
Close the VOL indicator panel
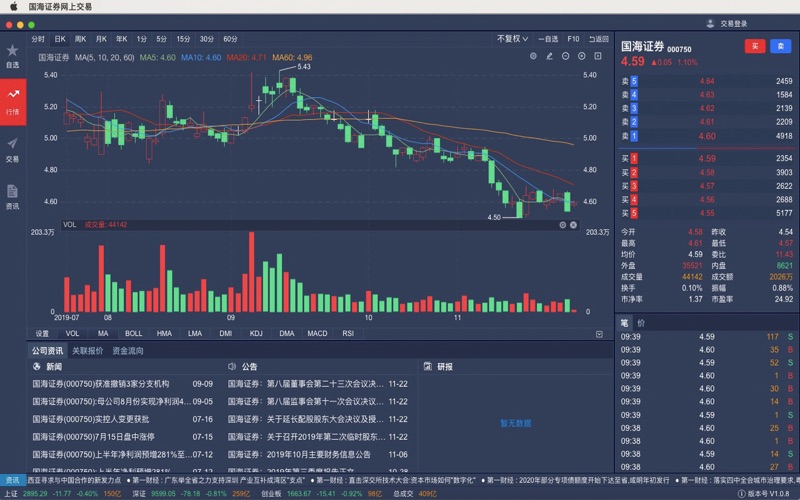point(573,225)
